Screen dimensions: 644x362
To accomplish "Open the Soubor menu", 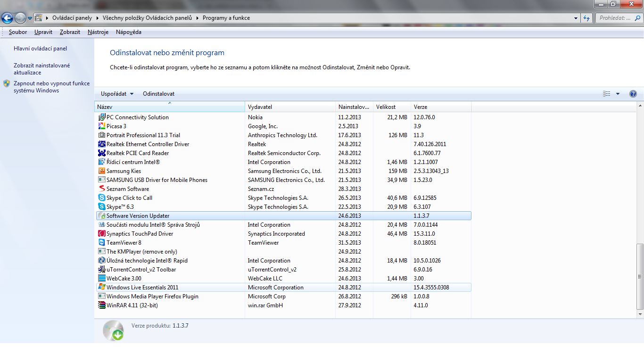I will click(x=18, y=32).
